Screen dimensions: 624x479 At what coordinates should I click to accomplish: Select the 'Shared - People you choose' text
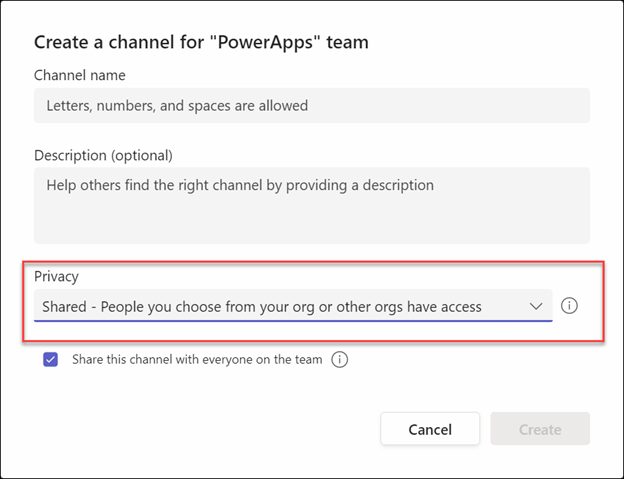tap(258, 306)
